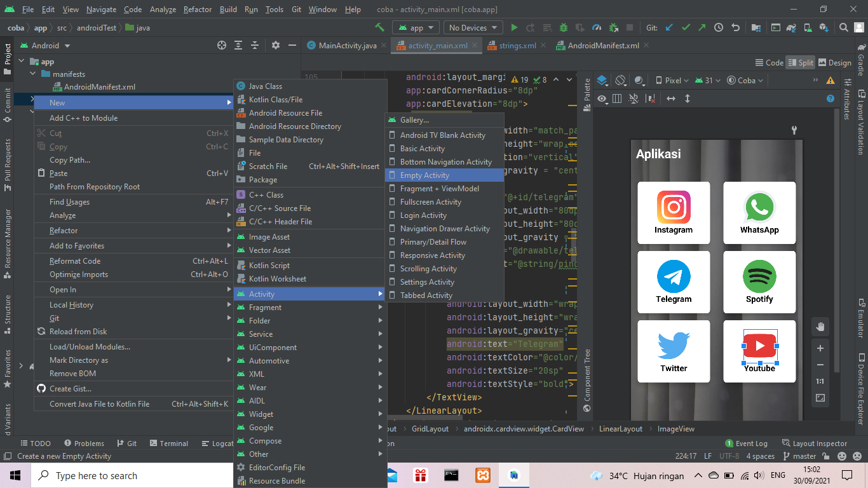Run the app with the green play button
Viewport: 868px width, 488px height.
[514, 27]
